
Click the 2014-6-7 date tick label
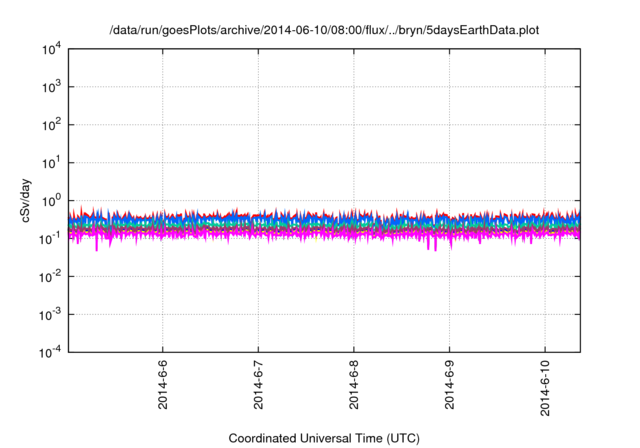[x=258, y=385]
